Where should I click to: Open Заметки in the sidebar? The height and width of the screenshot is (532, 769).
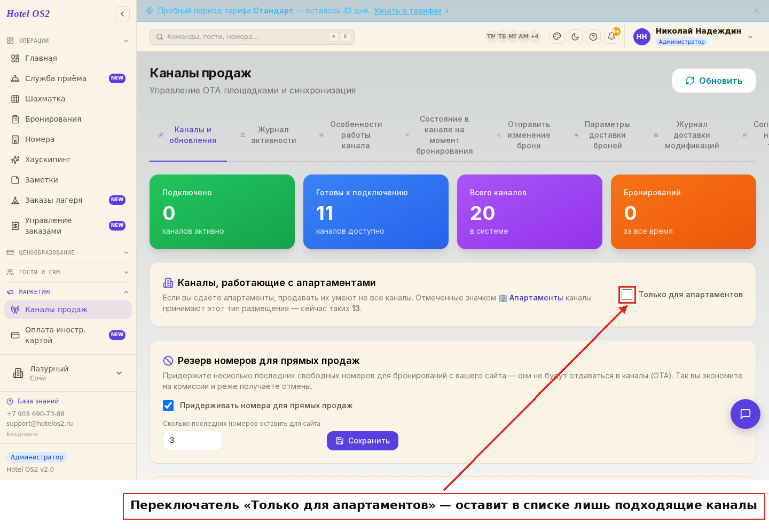68,180
